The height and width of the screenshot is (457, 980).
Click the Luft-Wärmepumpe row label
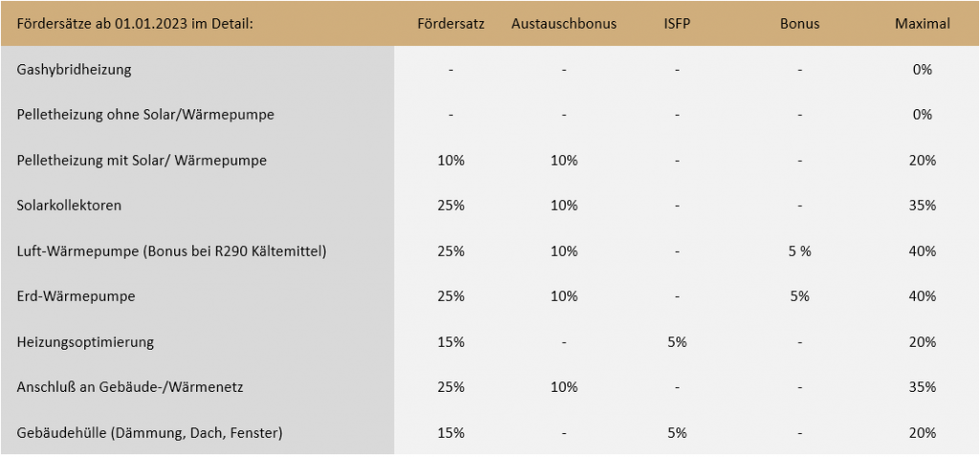click(x=171, y=251)
